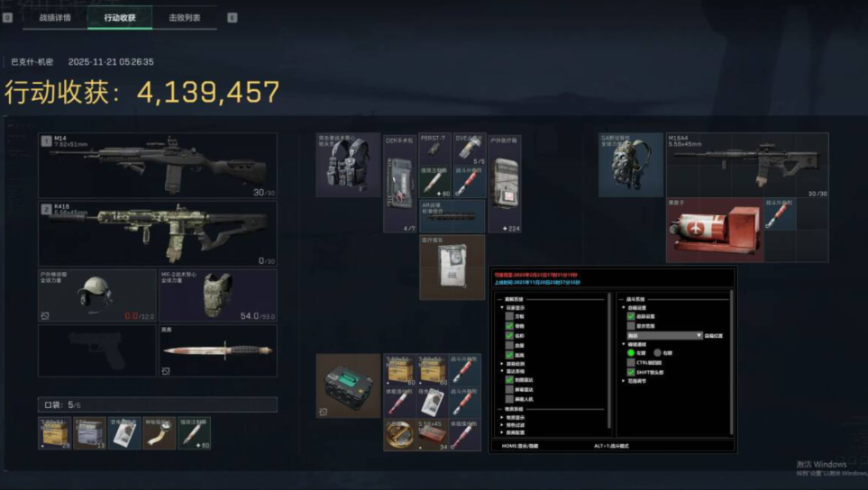
Task: Enable the CTRL checkbox in overlay menu
Action: tap(631, 362)
